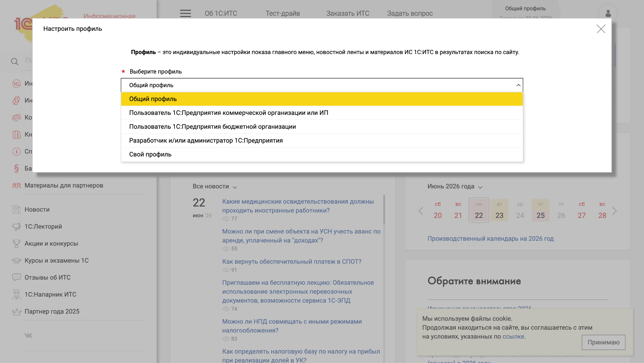Open invitation to лекцию about 1С-ЭПД
The width and height of the screenshot is (644, 363).
pyautogui.click(x=298, y=291)
